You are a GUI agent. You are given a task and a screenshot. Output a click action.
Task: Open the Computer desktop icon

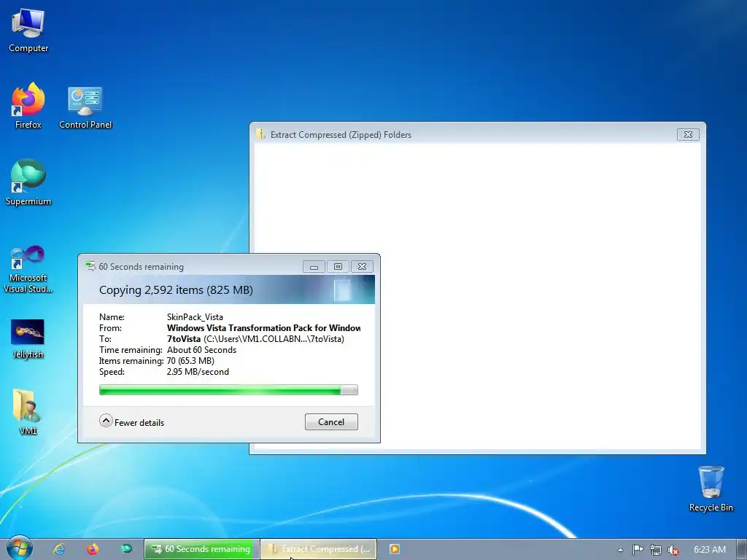(x=28, y=29)
